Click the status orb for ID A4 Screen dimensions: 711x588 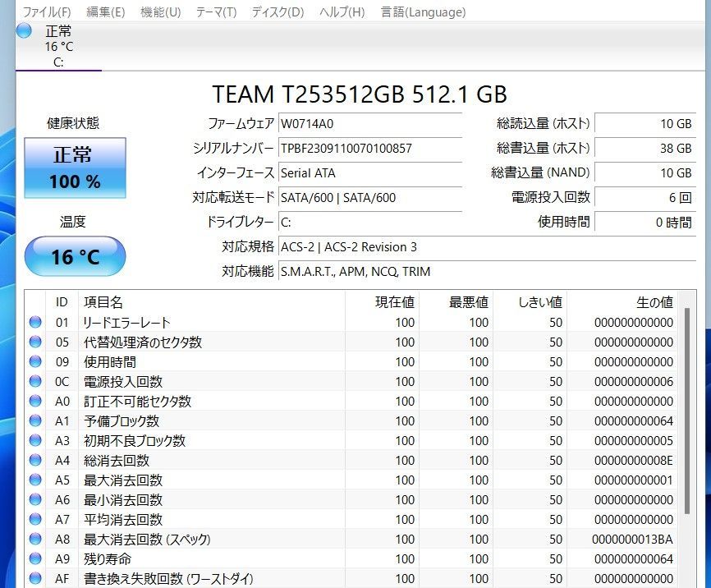[x=35, y=460]
